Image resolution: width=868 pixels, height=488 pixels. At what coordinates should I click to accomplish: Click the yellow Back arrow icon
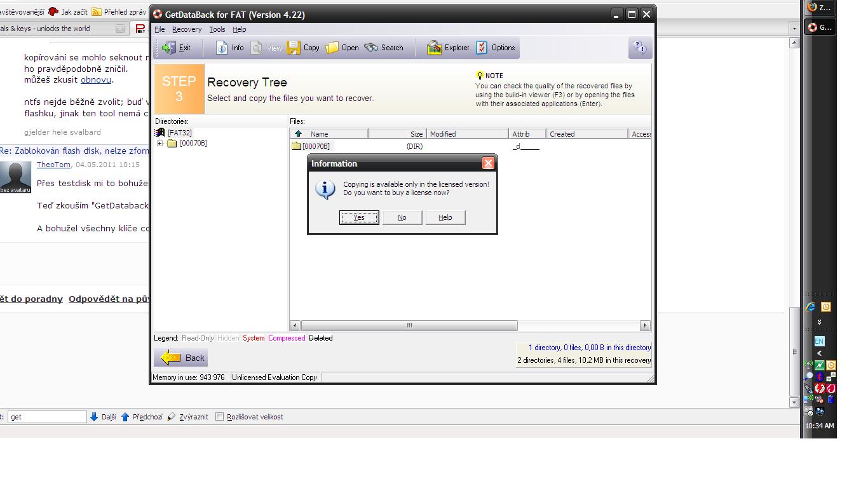tap(170, 358)
